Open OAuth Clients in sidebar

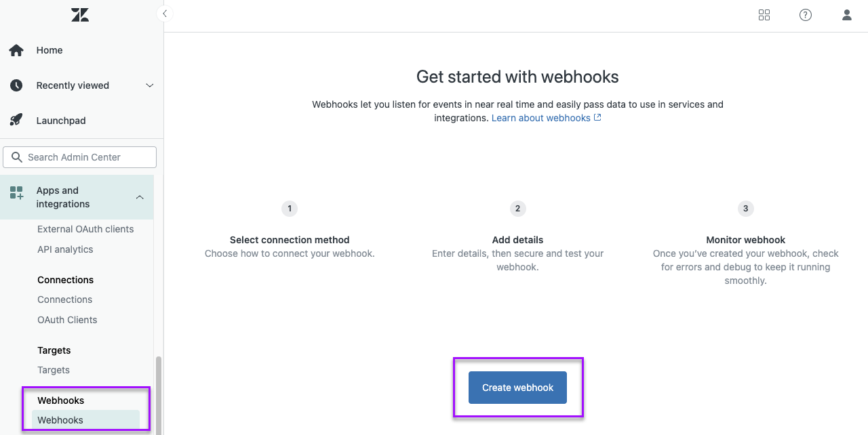click(67, 320)
